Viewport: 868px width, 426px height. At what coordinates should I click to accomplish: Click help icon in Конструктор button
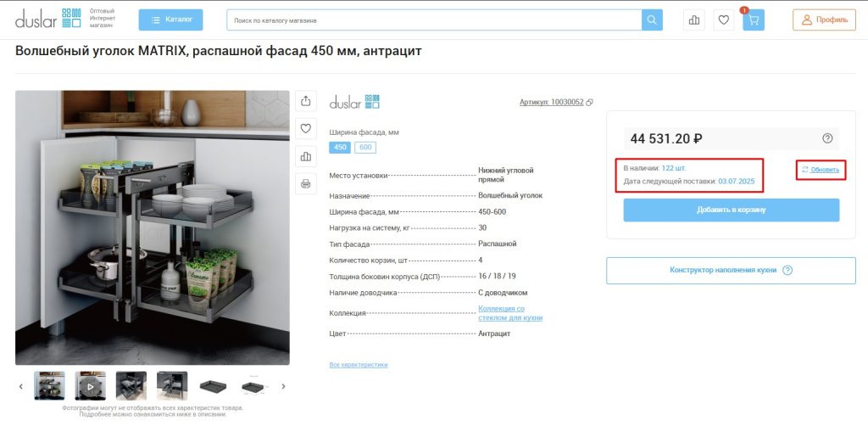(x=787, y=271)
